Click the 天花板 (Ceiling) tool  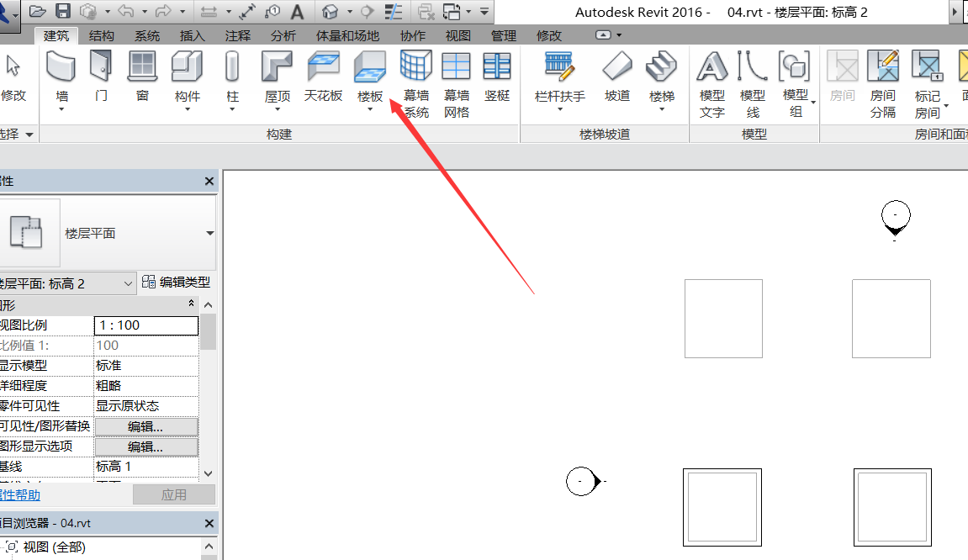tap(323, 67)
